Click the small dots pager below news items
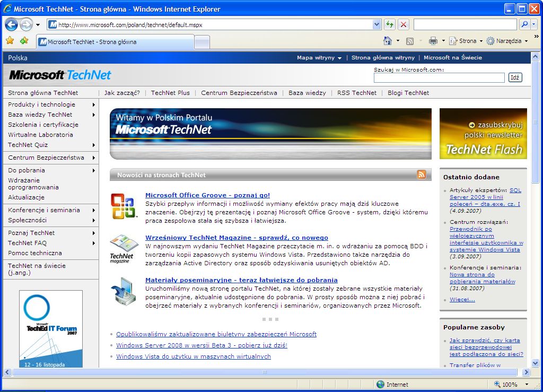This screenshot has height=392, width=543. click(270, 319)
